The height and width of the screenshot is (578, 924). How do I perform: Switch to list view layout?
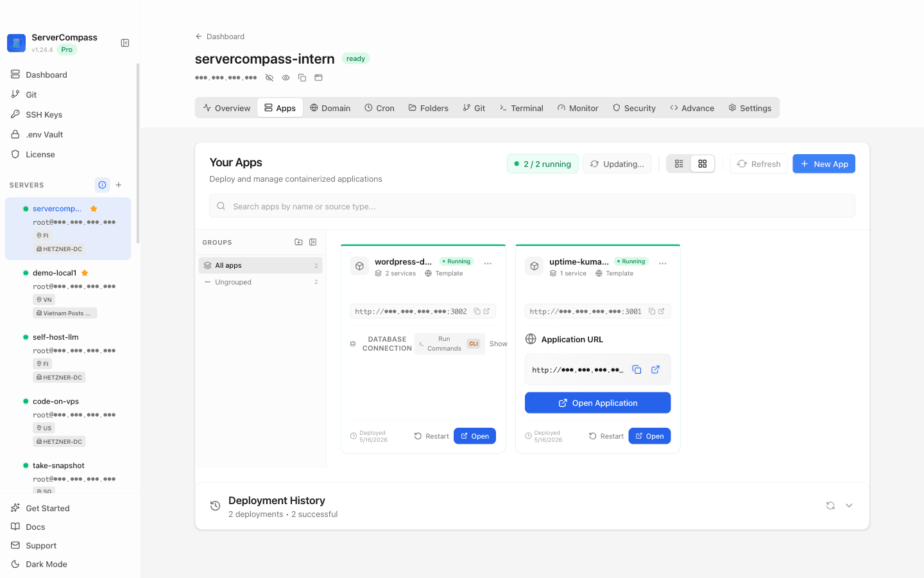(679, 164)
